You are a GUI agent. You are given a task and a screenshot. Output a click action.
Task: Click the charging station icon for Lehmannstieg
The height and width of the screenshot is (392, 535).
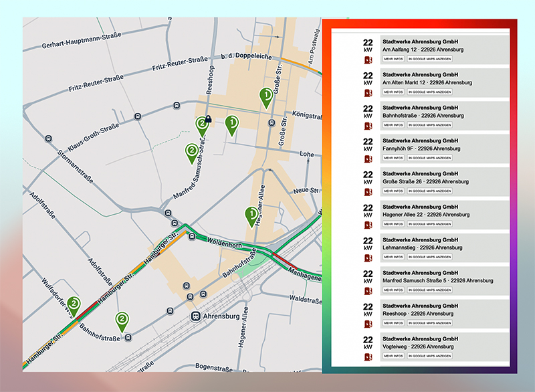[368, 258]
